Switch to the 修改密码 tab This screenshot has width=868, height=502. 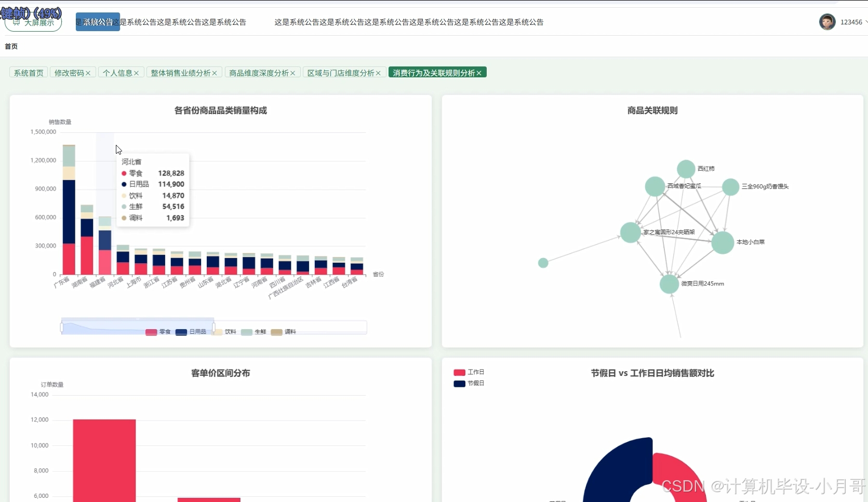point(69,73)
